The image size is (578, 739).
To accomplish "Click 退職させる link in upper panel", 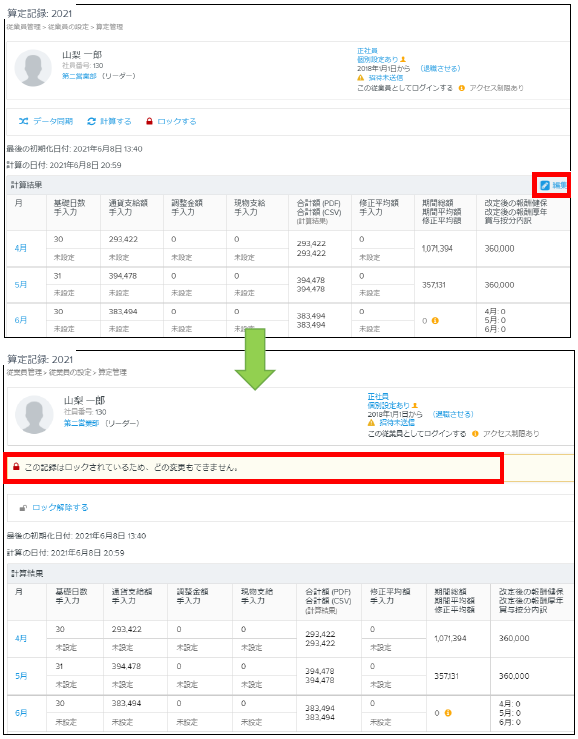I will pos(440,68).
